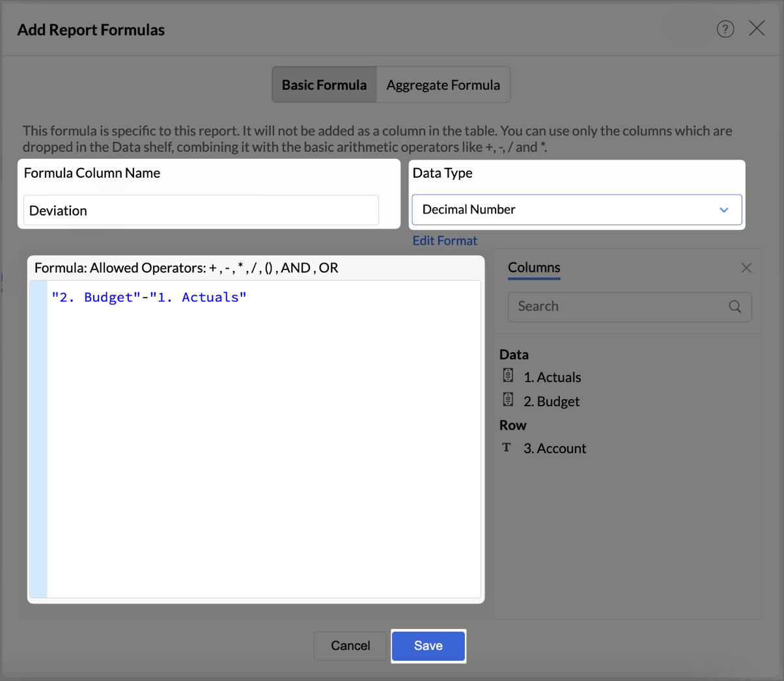Insert the 2. Budget column
The height and width of the screenshot is (681, 784).
click(552, 402)
